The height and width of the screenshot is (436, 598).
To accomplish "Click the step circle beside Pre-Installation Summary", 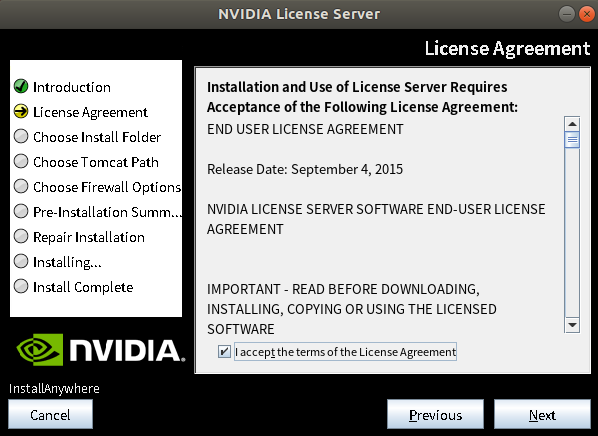I will 21,211.
